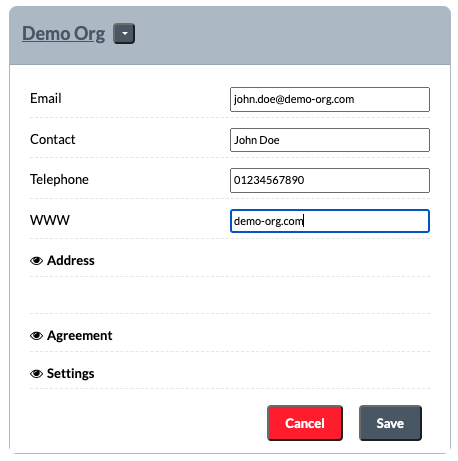Screen dimensions: 458x461
Task: Expand the Address section heading
Action: [71, 261]
